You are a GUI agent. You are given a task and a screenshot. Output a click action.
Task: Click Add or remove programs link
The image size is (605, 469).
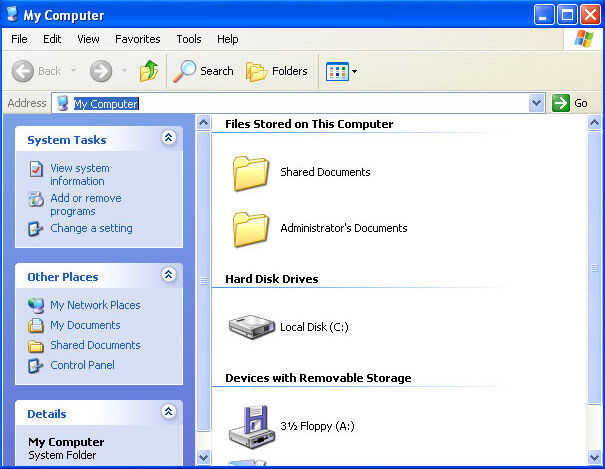tap(86, 204)
